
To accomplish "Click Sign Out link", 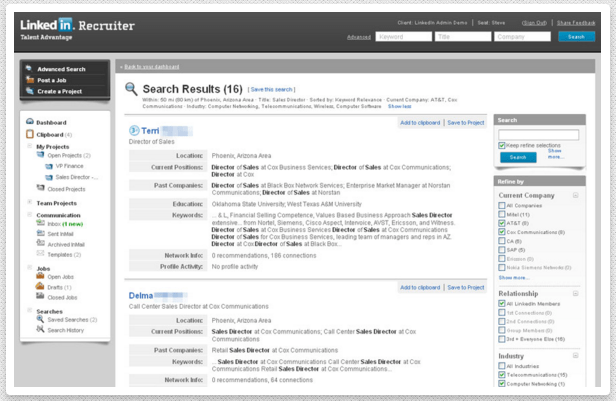I will 534,23.
